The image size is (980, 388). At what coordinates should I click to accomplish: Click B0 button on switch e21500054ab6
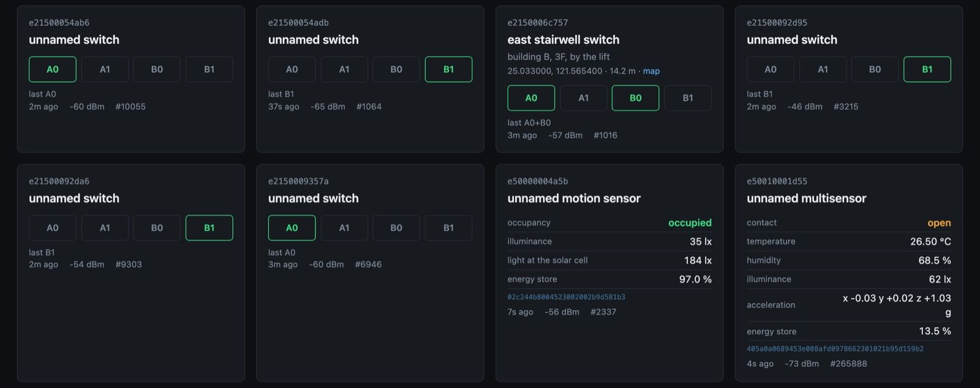pyautogui.click(x=157, y=69)
